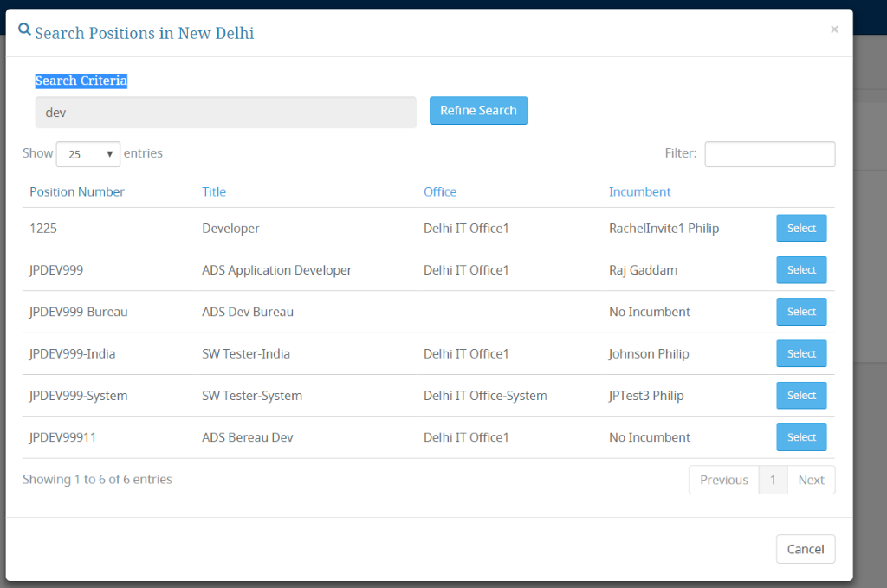This screenshot has width=887, height=588.
Task: Select the ADS Dev Bureau position
Action: pyautogui.click(x=801, y=312)
